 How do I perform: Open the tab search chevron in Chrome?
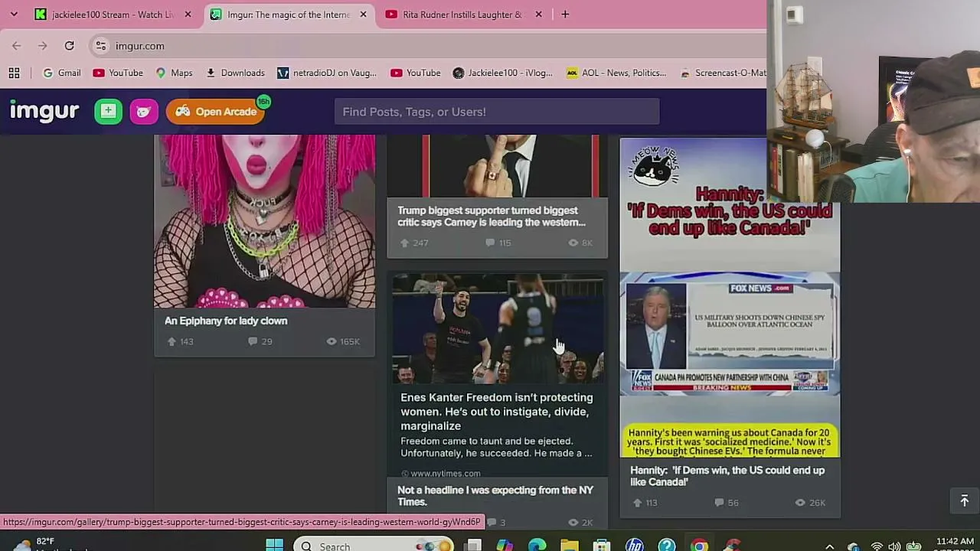(x=14, y=14)
